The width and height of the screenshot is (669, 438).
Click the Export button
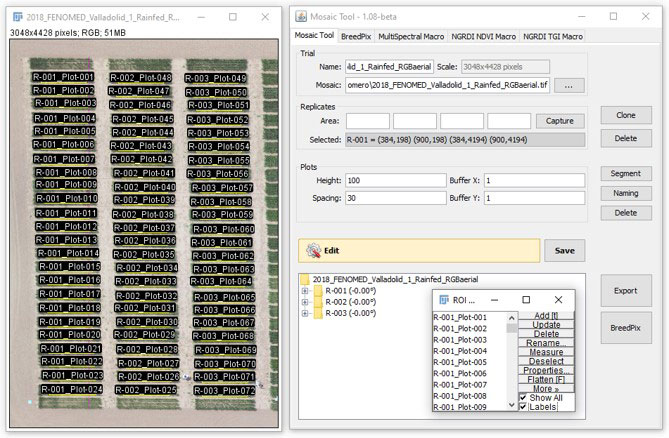[626, 291]
